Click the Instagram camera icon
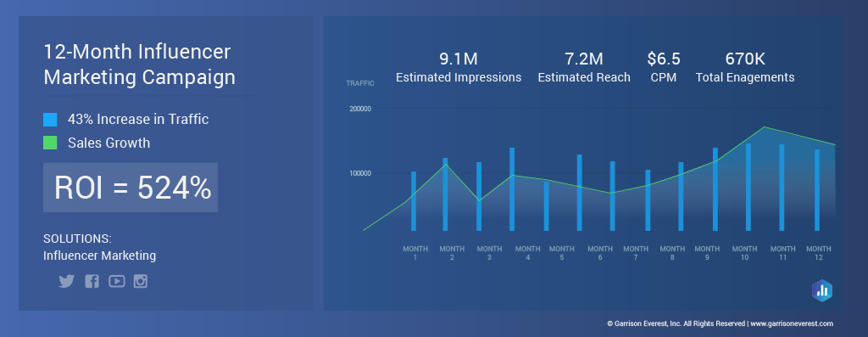Viewport: 868px width, 337px height. 141,281
